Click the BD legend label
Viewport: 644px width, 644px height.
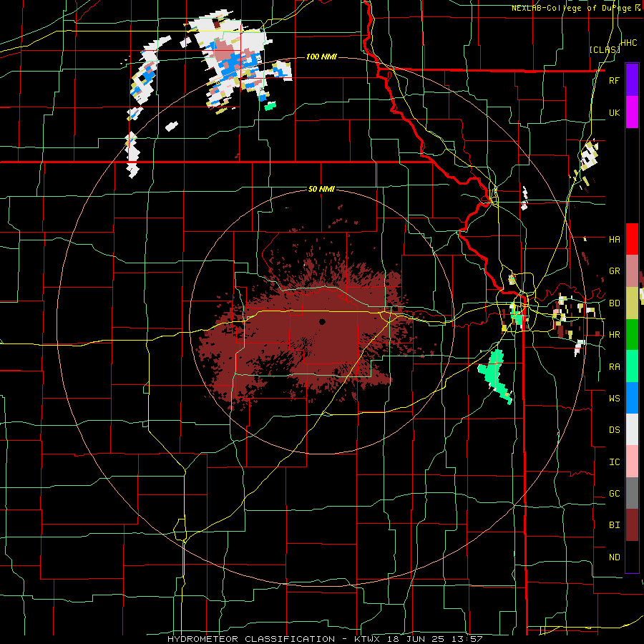614,303
